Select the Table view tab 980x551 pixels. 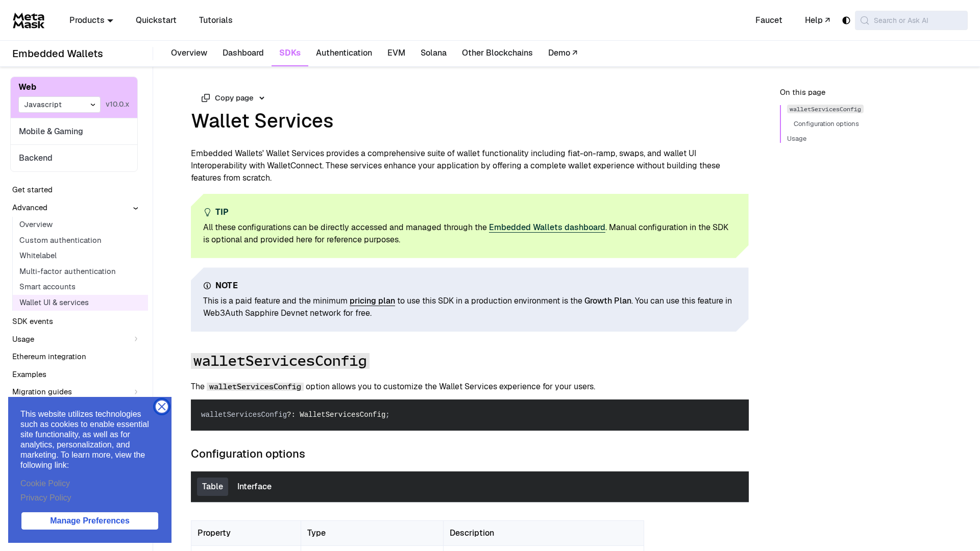click(212, 487)
